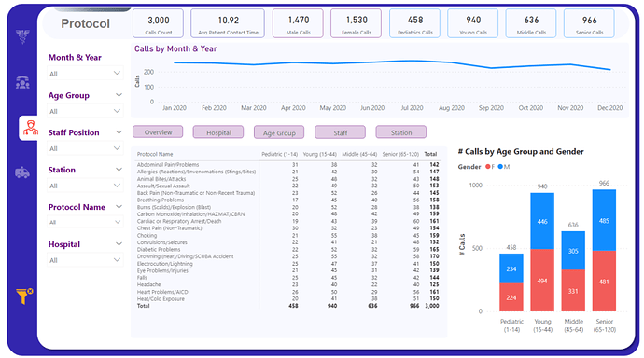
Task: Click the 3,000 Calls Count card
Action: tap(158, 24)
